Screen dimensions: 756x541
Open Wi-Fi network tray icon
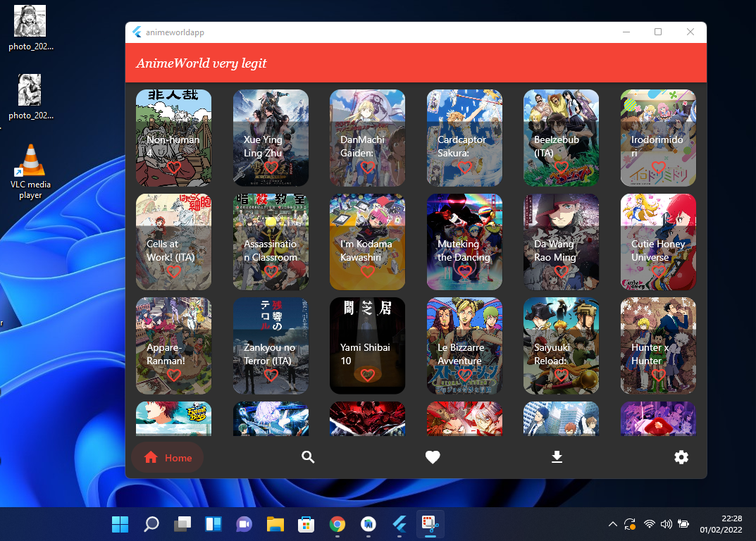click(x=650, y=524)
